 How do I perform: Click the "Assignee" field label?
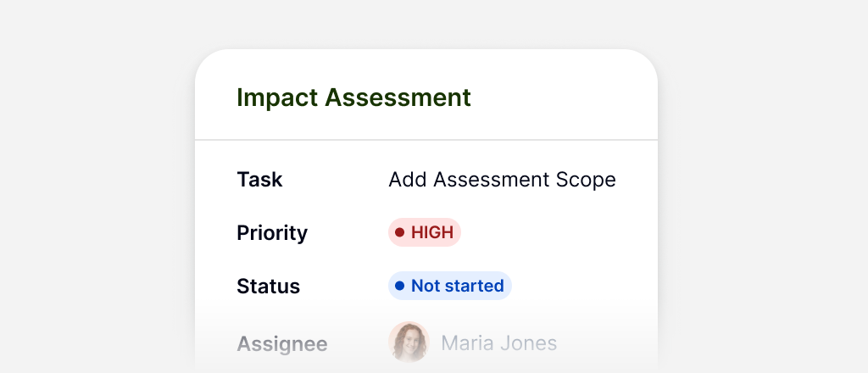click(282, 344)
